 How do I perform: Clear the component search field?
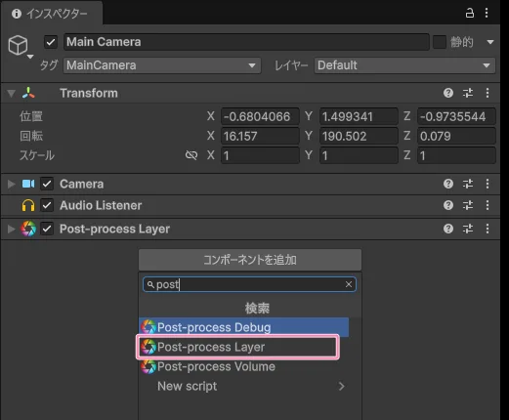(x=349, y=284)
